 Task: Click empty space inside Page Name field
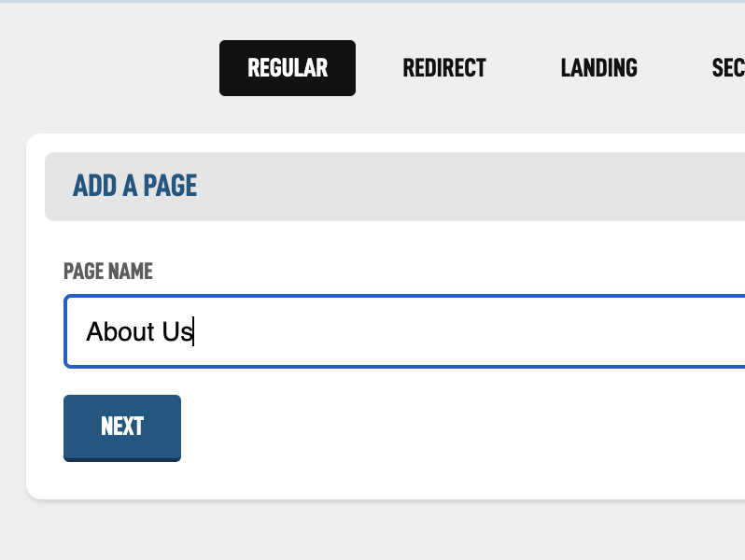pyautogui.click(x=467, y=331)
